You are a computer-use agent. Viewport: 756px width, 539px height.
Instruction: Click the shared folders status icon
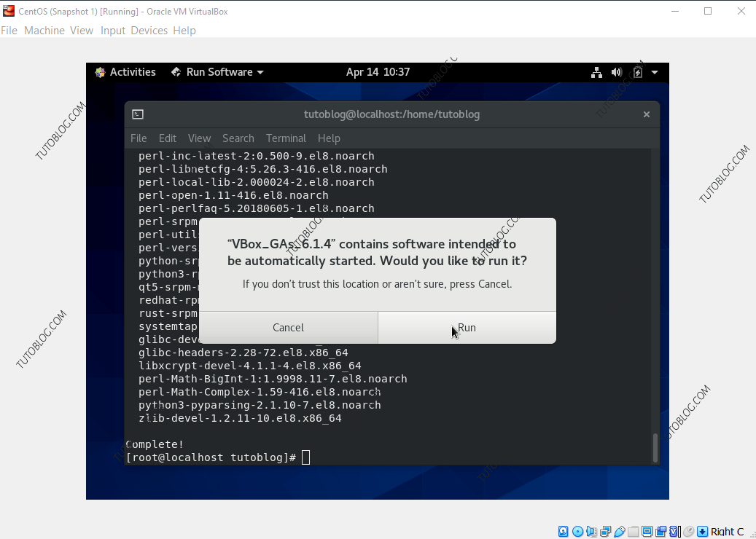point(633,531)
